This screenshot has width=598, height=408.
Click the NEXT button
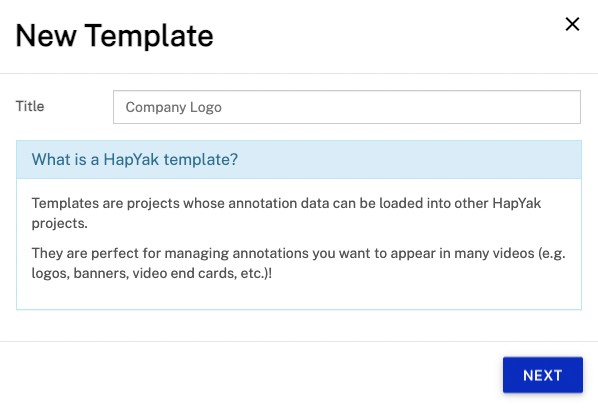point(542,375)
